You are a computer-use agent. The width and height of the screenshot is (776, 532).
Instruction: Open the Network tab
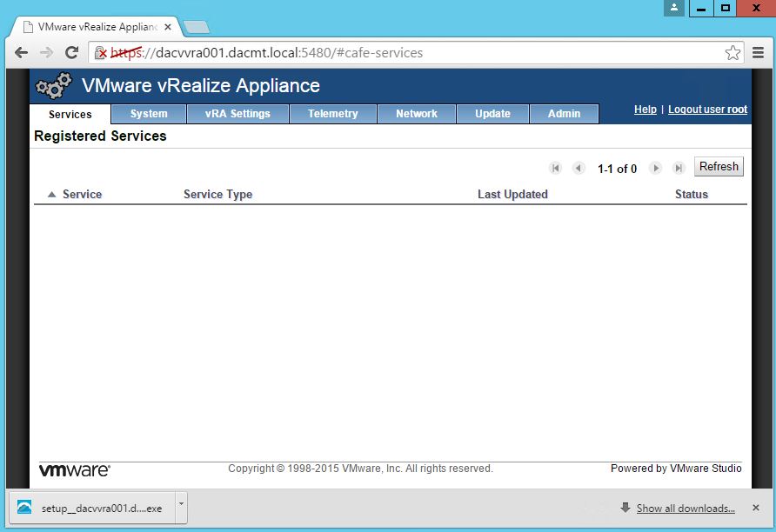[416, 114]
